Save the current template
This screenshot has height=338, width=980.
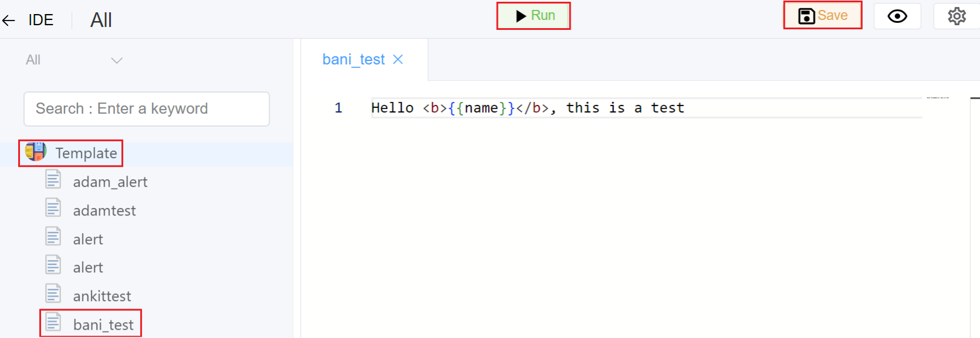point(823,16)
